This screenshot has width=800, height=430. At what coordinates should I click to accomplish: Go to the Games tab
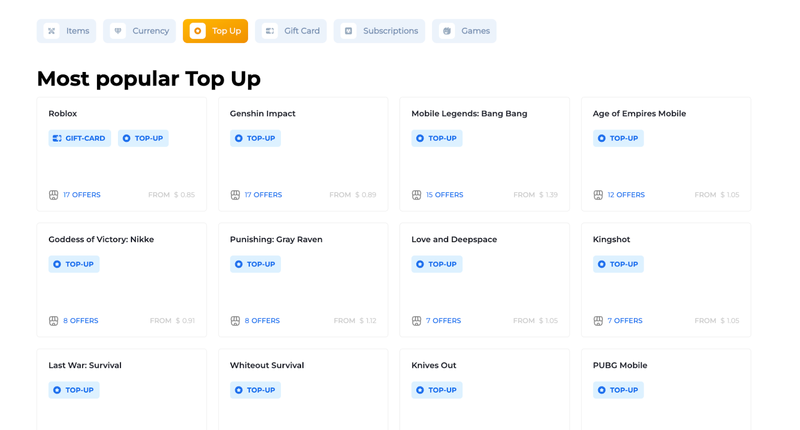pyautogui.click(x=464, y=31)
